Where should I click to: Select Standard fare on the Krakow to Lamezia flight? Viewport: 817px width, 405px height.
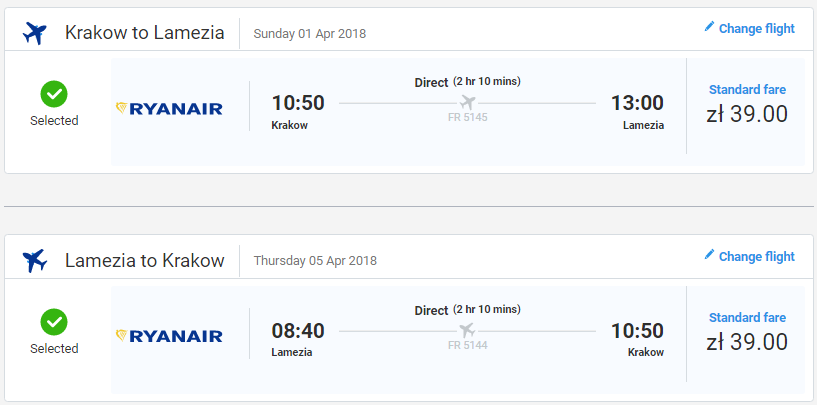click(747, 90)
